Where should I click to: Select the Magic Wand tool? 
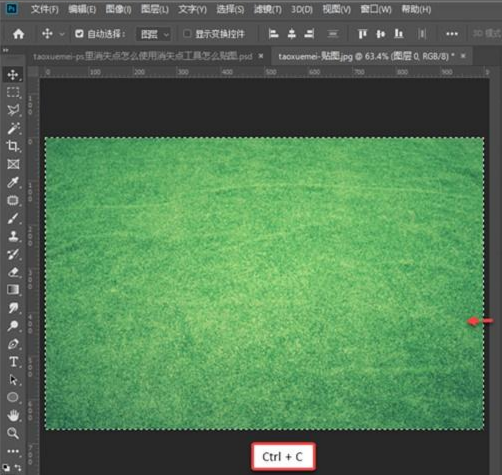pyautogui.click(x=13, y=128)
